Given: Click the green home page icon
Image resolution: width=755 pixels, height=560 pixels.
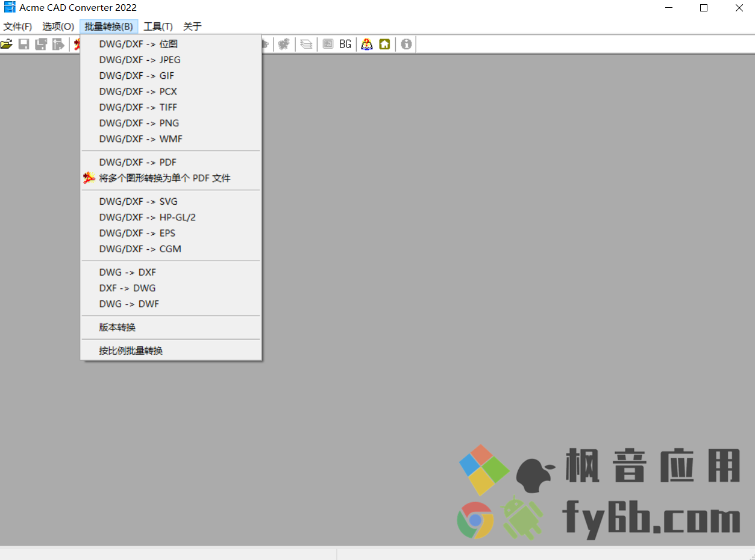Looking at the screenshot, I should (x=384, y=44).
